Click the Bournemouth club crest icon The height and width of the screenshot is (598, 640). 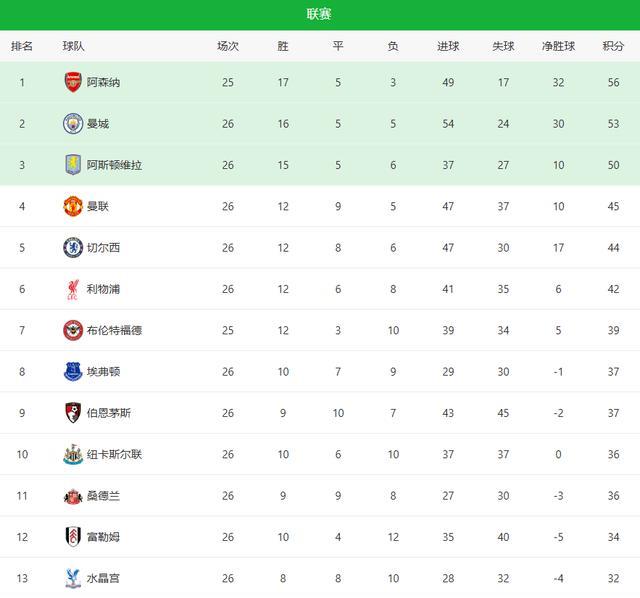point(72,413)
